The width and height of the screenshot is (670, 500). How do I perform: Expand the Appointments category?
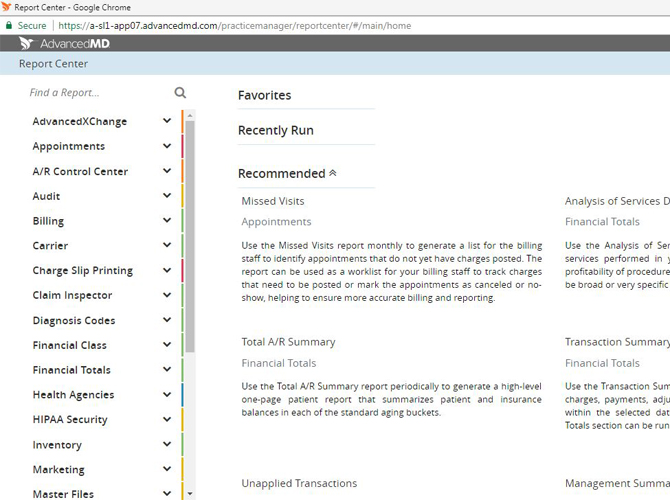coord(68,147)
